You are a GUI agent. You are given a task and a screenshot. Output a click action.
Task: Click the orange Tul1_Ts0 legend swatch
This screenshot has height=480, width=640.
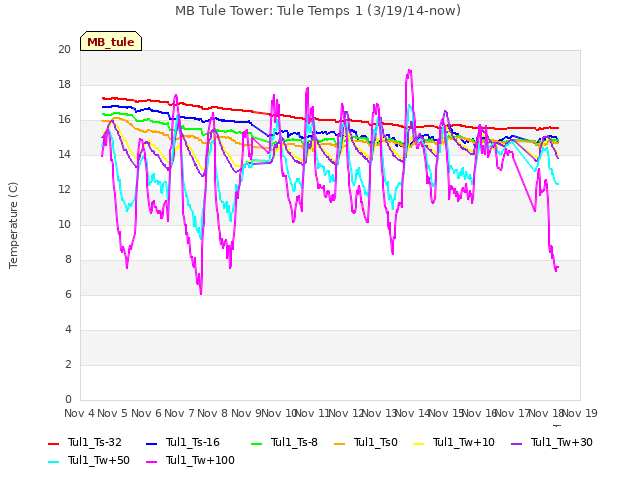click(x=340, y=444)
